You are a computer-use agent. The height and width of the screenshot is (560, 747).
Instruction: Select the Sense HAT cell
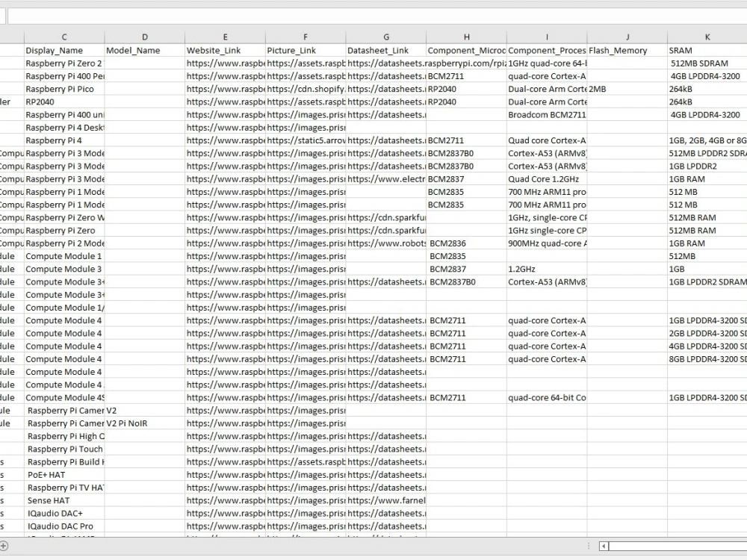(x=64, y=500)
